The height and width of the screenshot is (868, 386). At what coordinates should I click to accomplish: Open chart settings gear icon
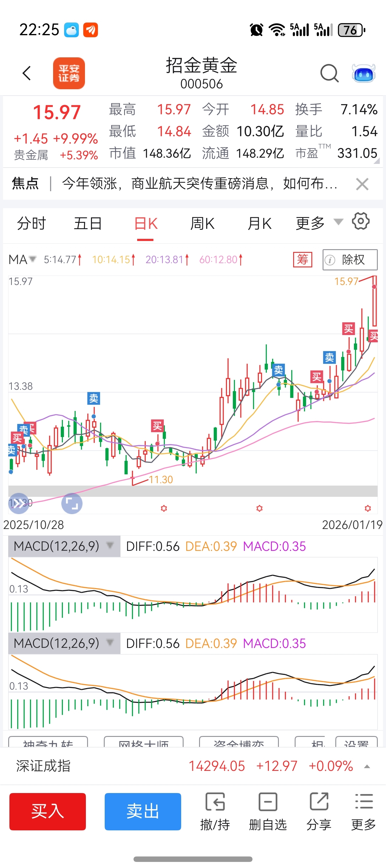(x=361, y=221)
